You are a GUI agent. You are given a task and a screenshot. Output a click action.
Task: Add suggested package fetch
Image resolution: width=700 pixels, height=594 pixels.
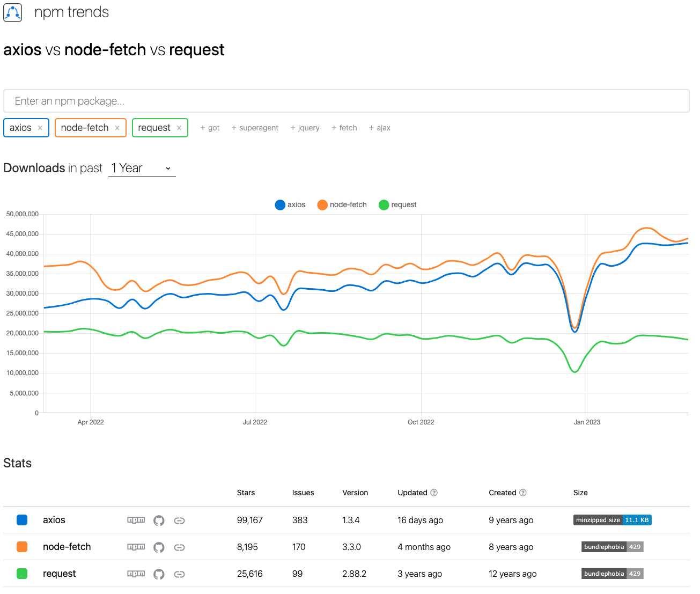tap(344, 128)
